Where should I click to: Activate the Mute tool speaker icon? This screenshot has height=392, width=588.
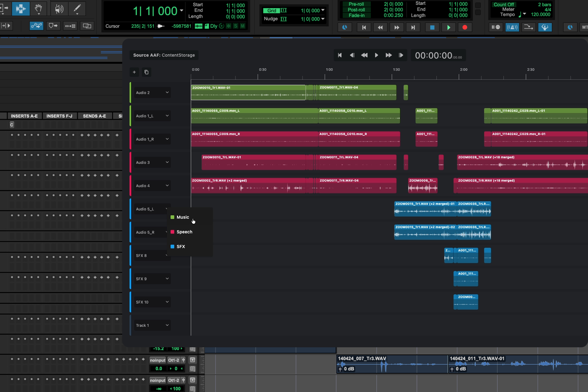click(59, 9)
